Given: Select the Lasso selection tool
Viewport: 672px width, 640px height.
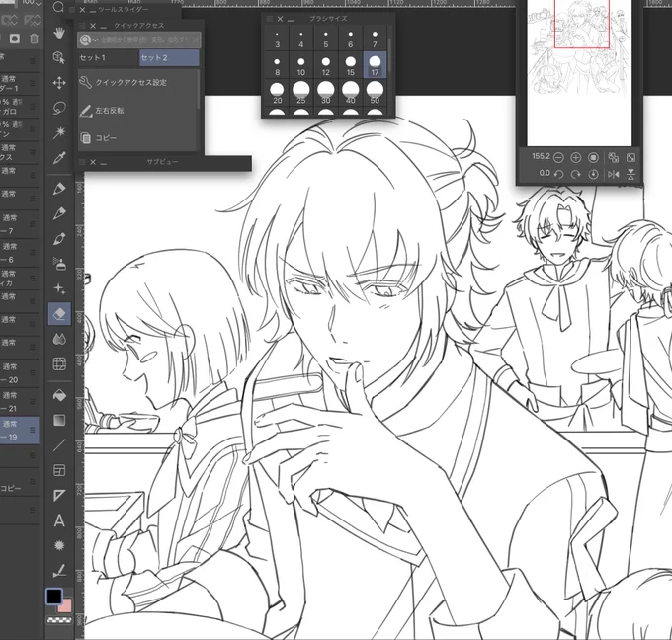Looking at the screenshot, I should [x=59, y=108].
